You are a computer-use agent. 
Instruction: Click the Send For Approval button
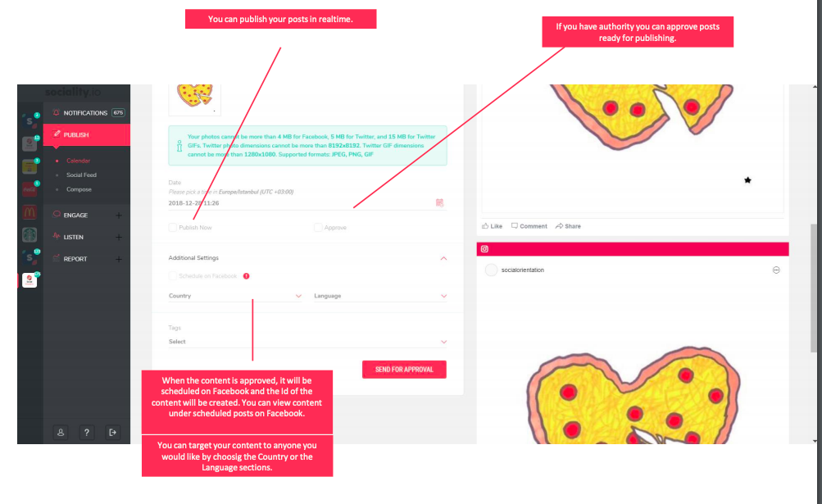404,370
